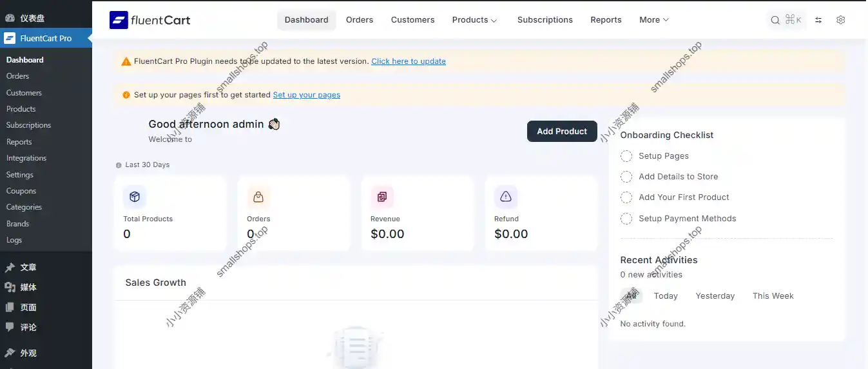This screenshot has height=369, width=868.
Task: Check the Add Details to Store circle
Action: [626, 177]
